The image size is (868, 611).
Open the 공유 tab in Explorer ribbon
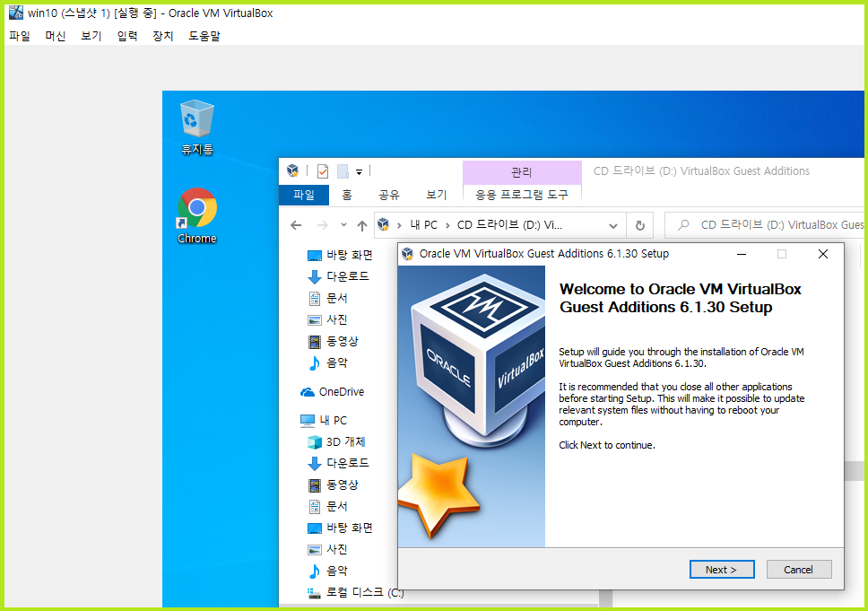389,195
